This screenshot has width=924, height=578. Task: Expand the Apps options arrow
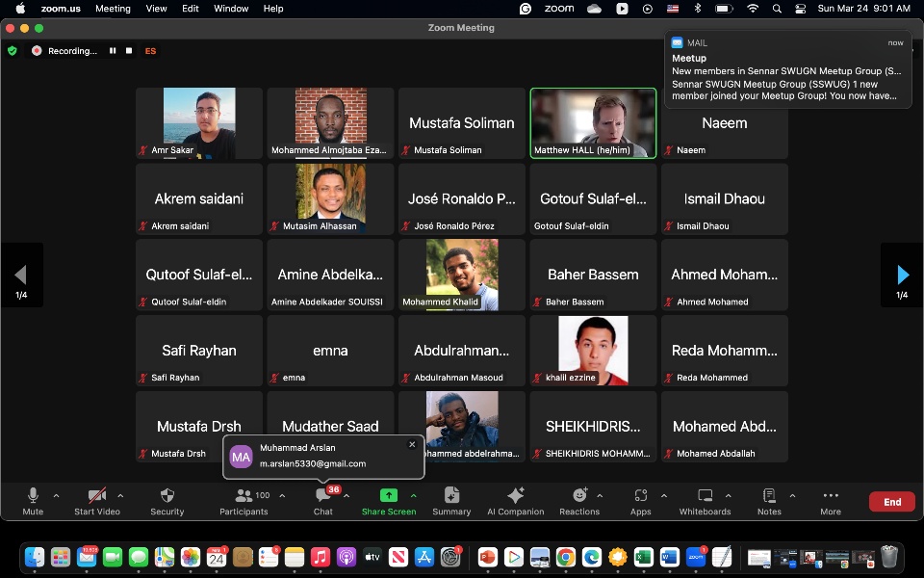[664, 496]
